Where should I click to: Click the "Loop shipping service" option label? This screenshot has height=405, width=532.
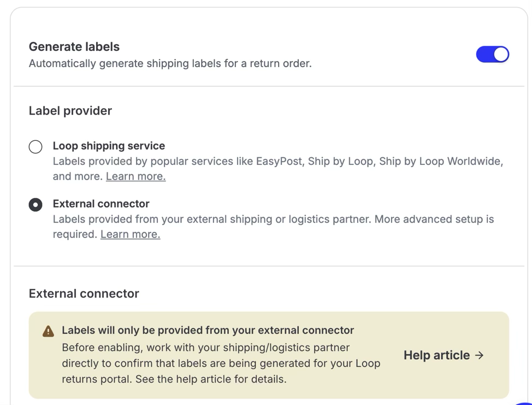click(109, 146)
